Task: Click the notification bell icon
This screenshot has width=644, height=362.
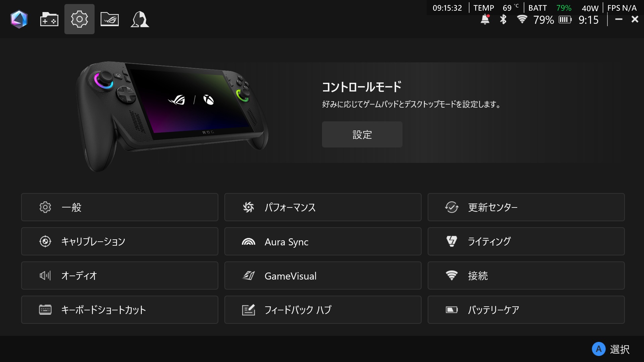Action: coord(485,19)
